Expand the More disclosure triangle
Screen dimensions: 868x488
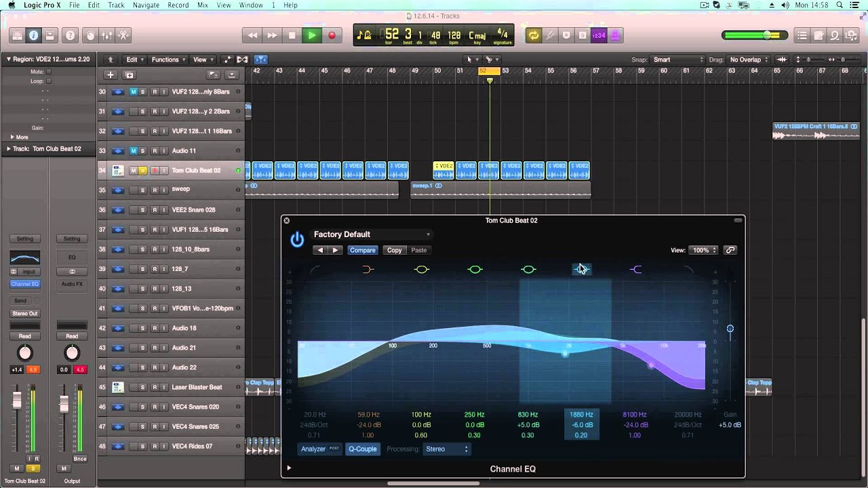click(x=12, y=137)
